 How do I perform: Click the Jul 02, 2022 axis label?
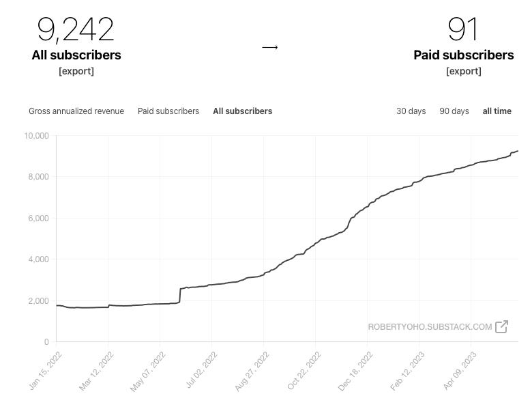click(x=201, y=370)
